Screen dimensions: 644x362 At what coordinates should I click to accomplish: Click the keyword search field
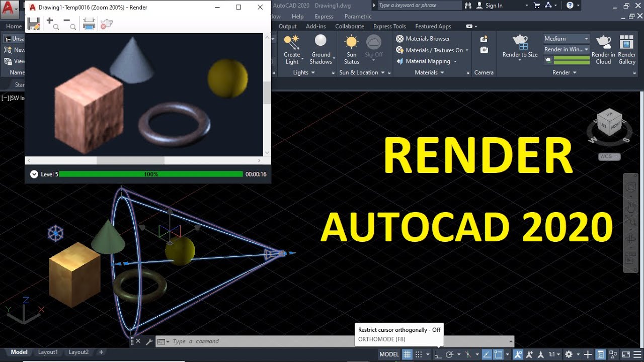click(x=419, y=6)
